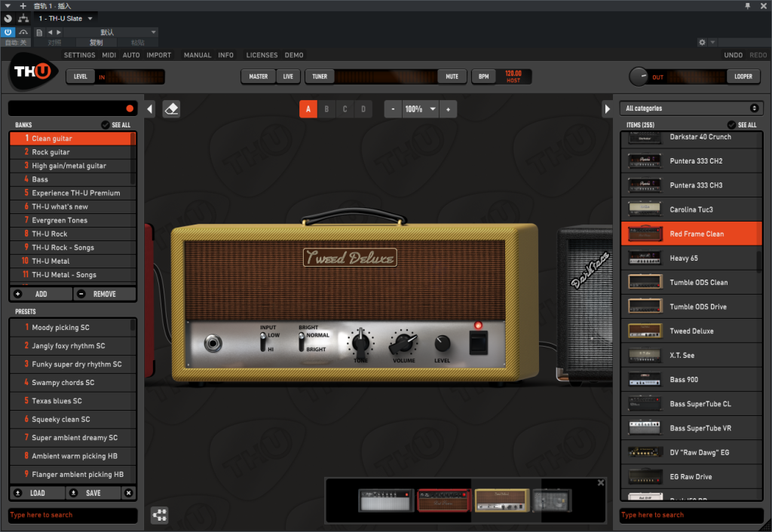Open the IMPORT menu
Screen dimensions: 772x532
(x=158, y=55)
